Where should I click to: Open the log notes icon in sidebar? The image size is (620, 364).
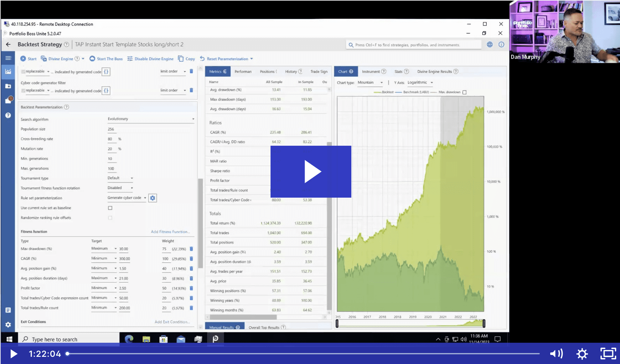point(8,310)
